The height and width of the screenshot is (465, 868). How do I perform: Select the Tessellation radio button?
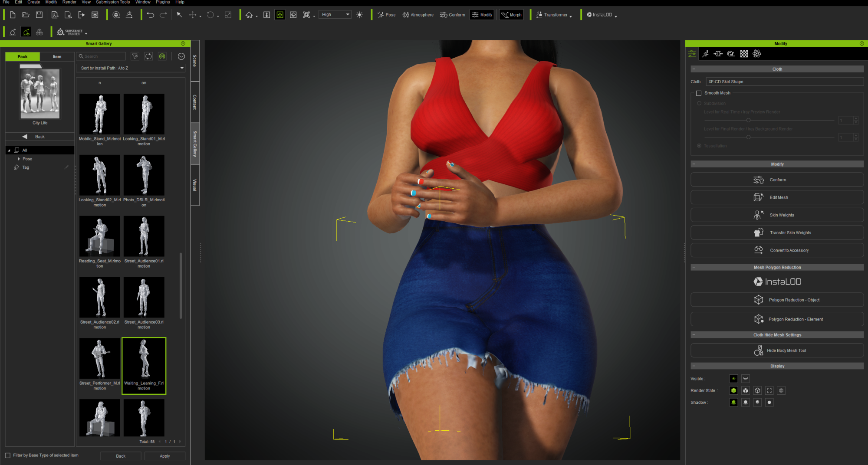pyautogui.click(x=699, y=146)
